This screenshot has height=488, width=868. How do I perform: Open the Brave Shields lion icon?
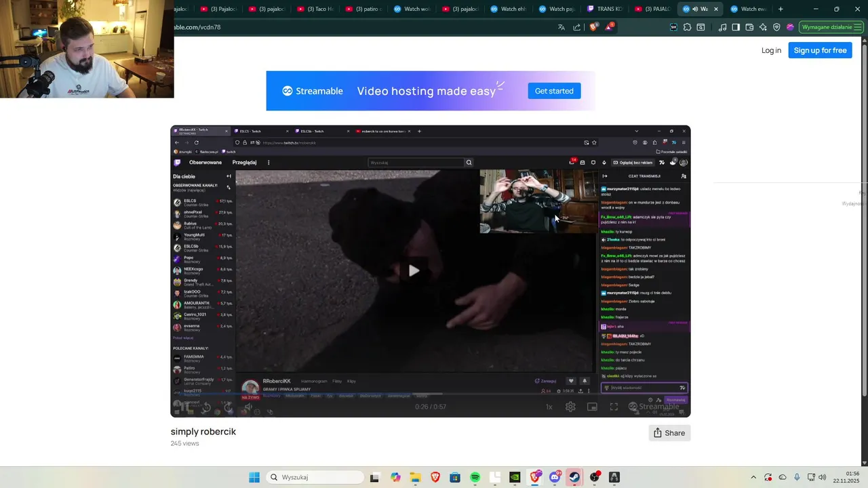(594, 27)
